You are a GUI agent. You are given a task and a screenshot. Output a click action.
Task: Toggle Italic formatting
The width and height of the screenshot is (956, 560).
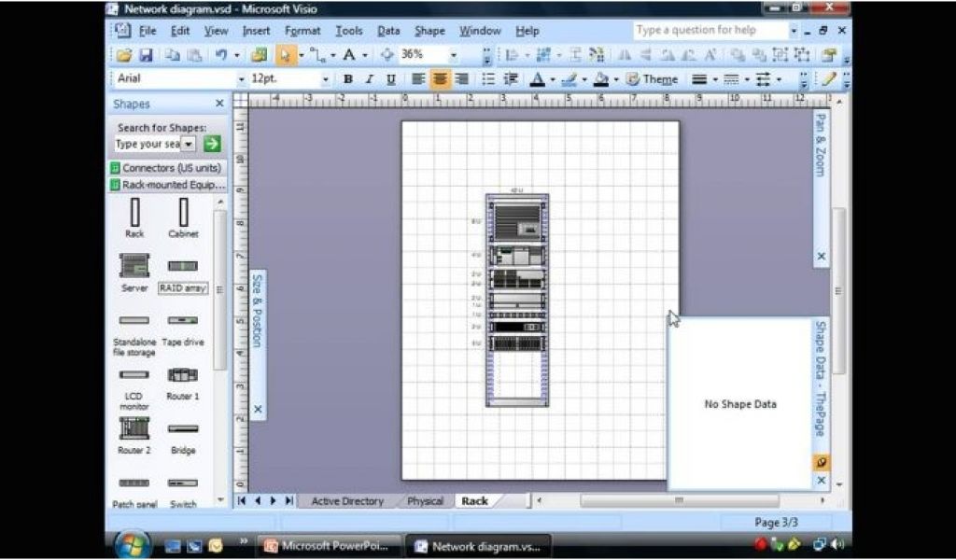coord(369,78)
